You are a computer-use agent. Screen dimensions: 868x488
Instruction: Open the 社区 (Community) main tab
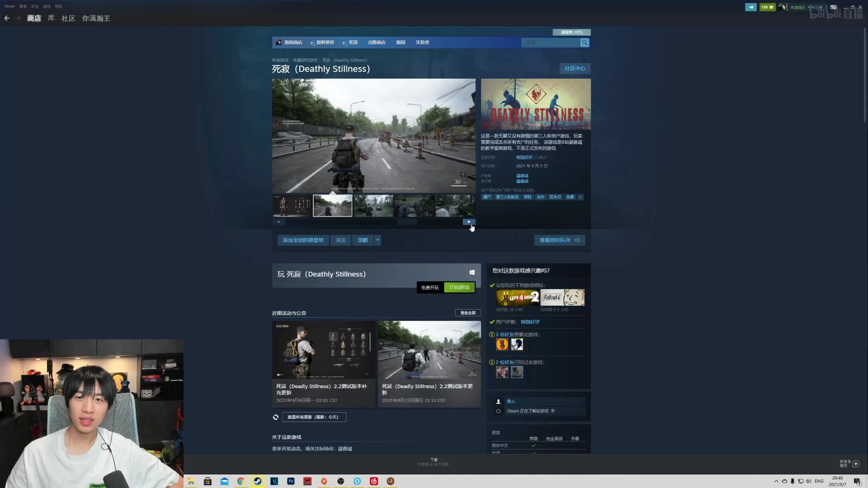tap(68, 18)
